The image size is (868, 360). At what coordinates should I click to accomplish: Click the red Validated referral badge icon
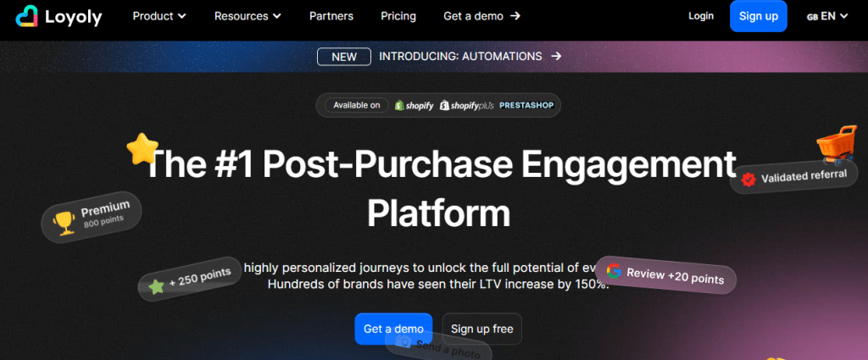pos(748,179)
